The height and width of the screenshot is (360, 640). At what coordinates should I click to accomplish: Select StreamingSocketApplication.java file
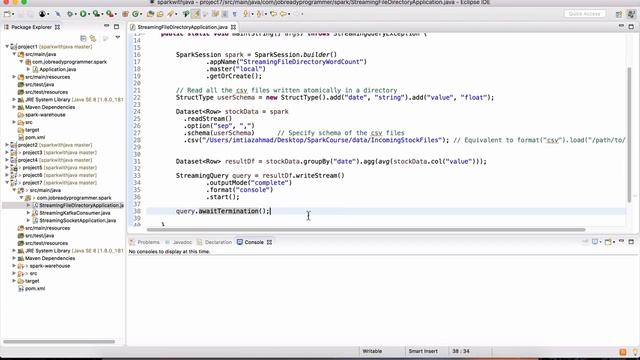78,220
